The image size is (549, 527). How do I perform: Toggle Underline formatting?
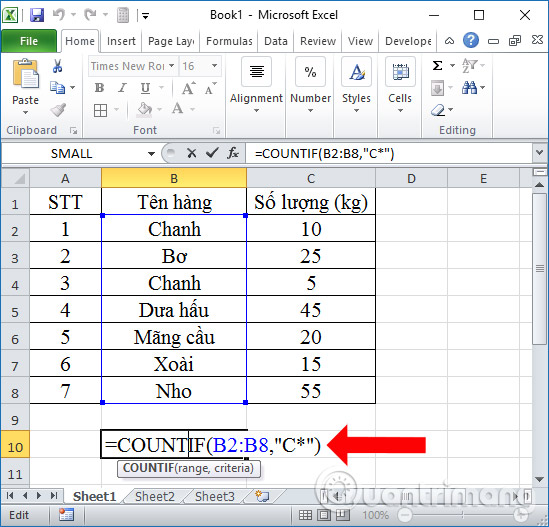click(145, 88)
